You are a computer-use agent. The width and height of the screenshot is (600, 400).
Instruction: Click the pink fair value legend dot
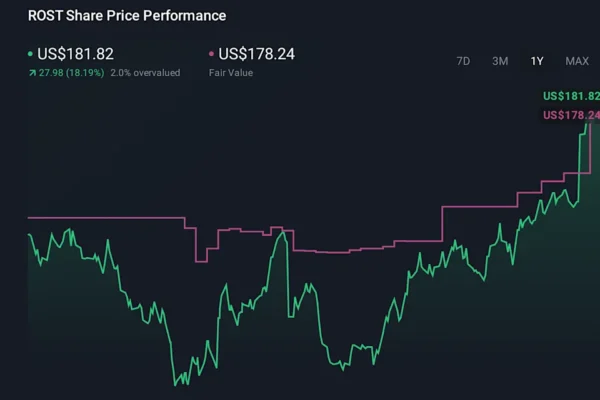(x=210, y=54)
